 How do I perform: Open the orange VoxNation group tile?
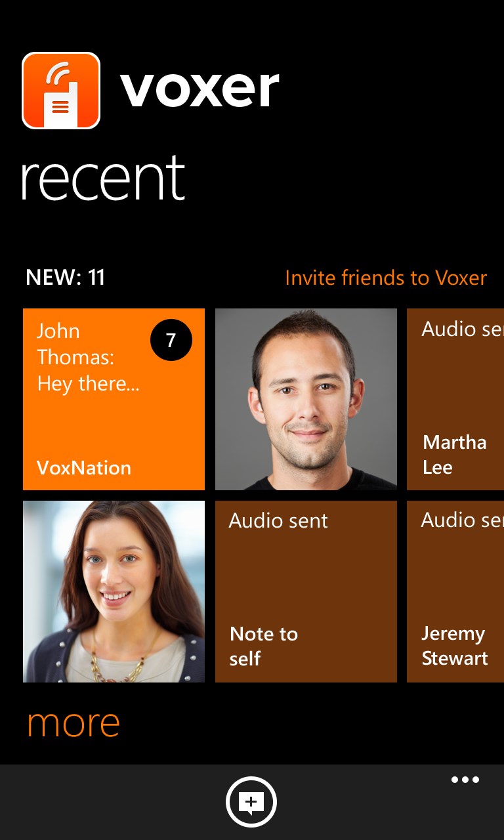(x=114, y=399)
